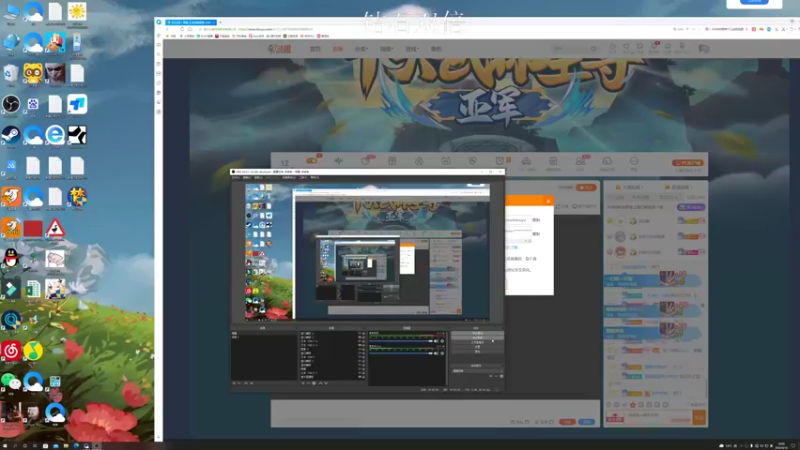Click the people icon with red badge
Image resolution: width=800 pixels, height=450 pixels.
tap(580, 161)
